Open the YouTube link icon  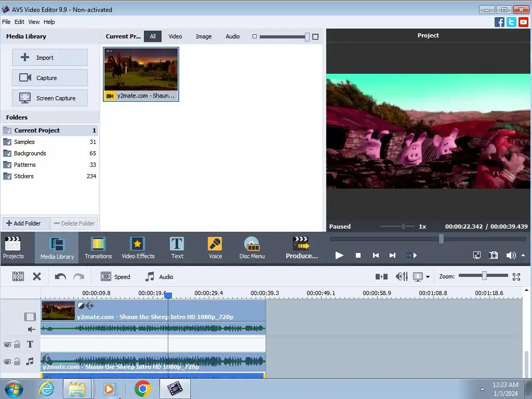coord(523,22)
